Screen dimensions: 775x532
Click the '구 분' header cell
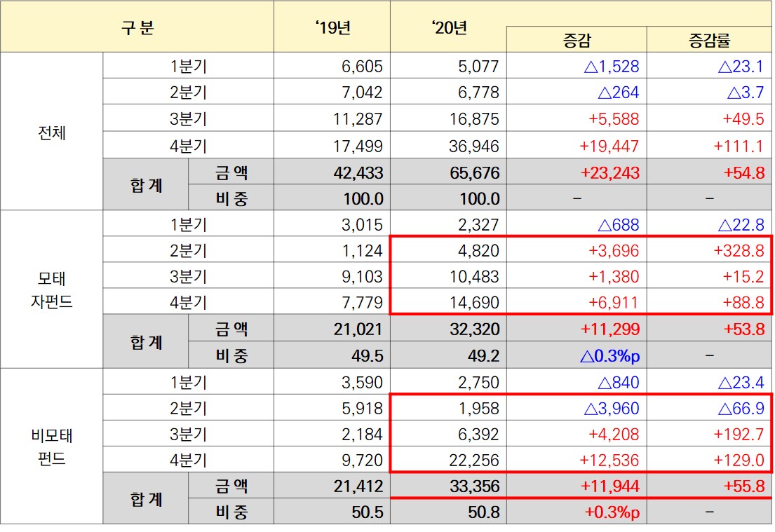point(137,28)
